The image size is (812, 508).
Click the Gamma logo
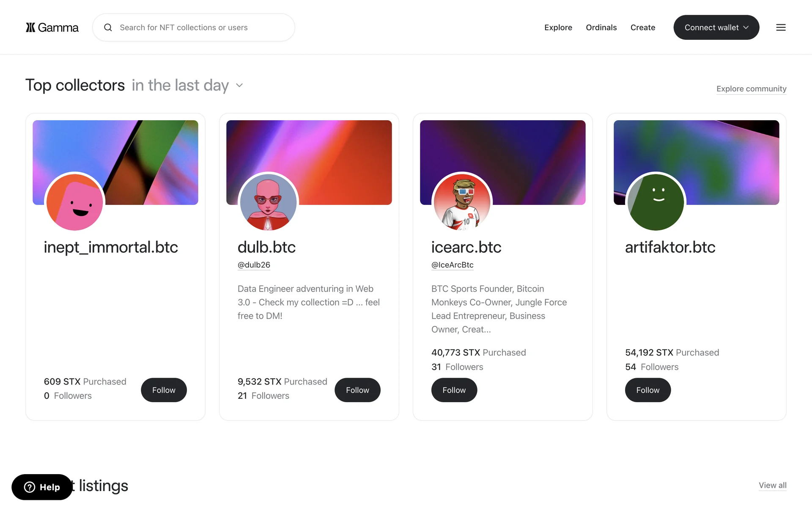tap(52, 28)
